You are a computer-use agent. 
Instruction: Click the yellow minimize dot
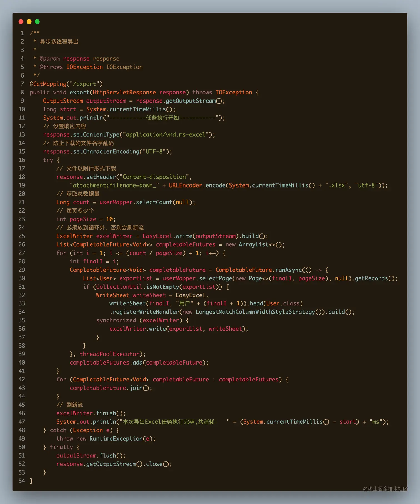coord(29,22)
